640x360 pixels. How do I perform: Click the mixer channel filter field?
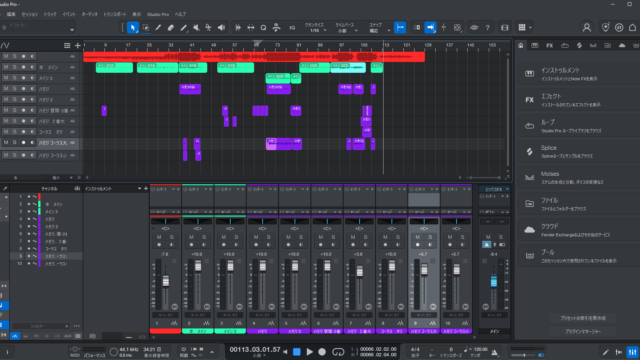pos(40,326)
